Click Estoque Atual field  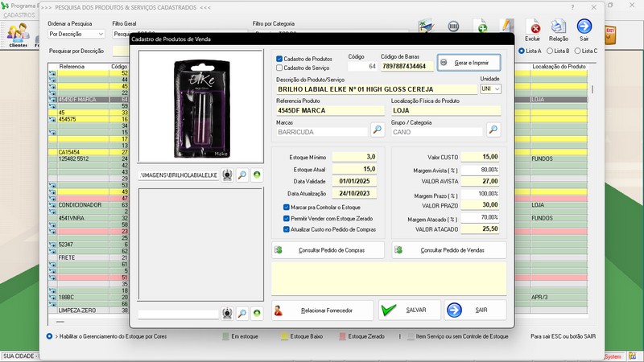(x=354, y=169)
